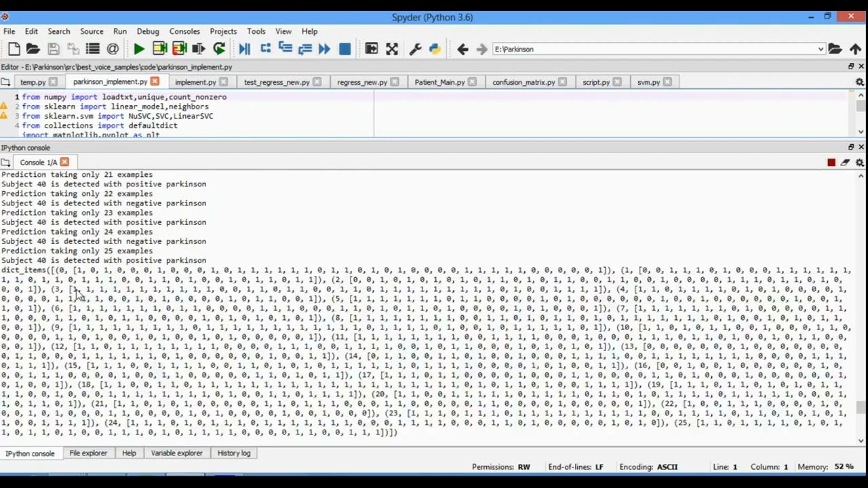
Task: Run current cell and advance icon
Action: [x=180, y=49]
